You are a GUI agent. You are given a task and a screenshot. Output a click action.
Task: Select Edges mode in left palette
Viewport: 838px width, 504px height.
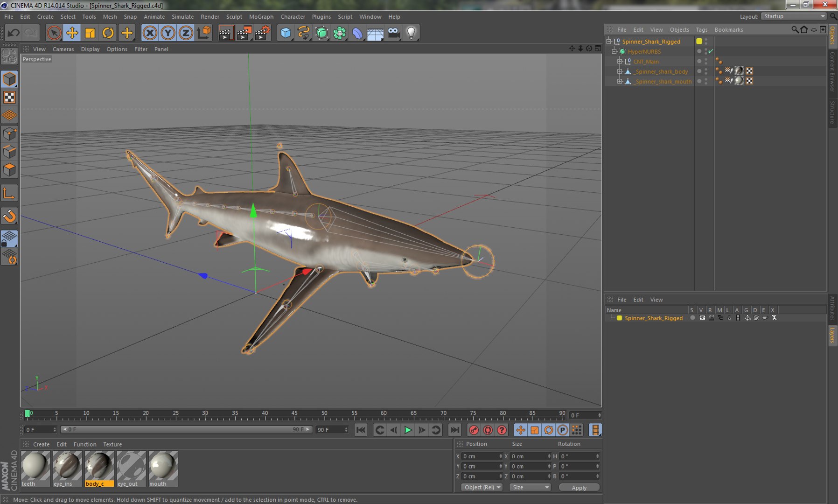[9, 152]
